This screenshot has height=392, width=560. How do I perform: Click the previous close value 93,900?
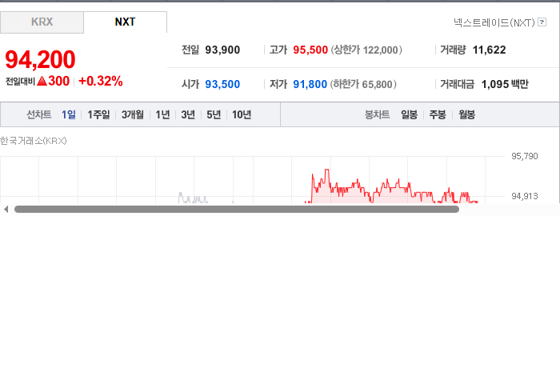pyautogui.click(x=222, y=50)
